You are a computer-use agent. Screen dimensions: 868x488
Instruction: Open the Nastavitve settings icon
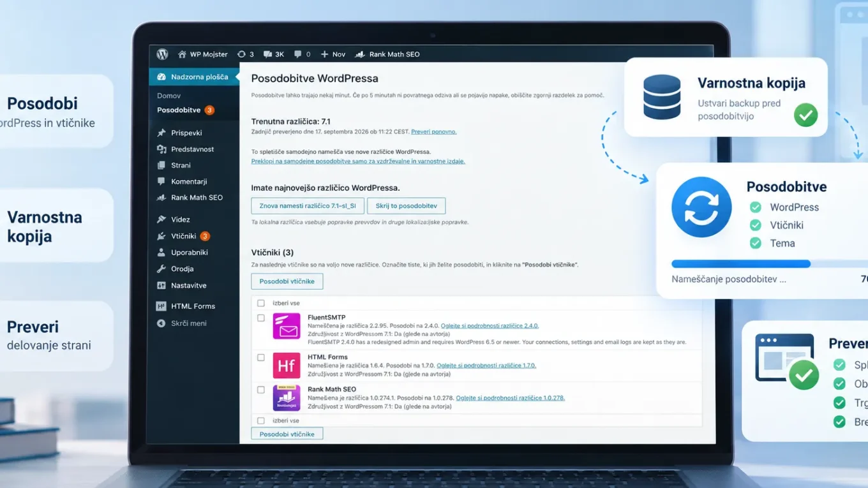click(x=161, y=286)
